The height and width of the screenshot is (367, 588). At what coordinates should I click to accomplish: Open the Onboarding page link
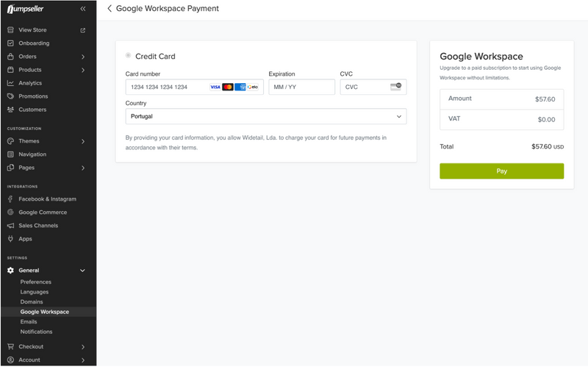click(34, 43)
